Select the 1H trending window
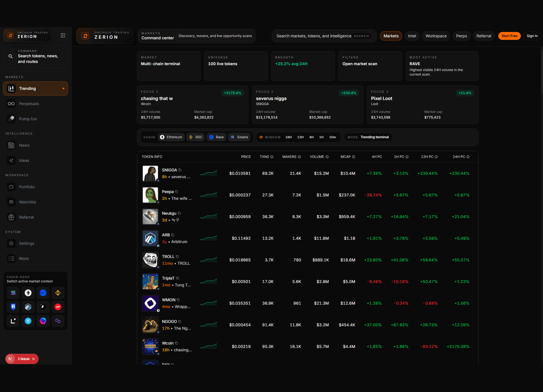The image size is (543, 392). [321, 137]
